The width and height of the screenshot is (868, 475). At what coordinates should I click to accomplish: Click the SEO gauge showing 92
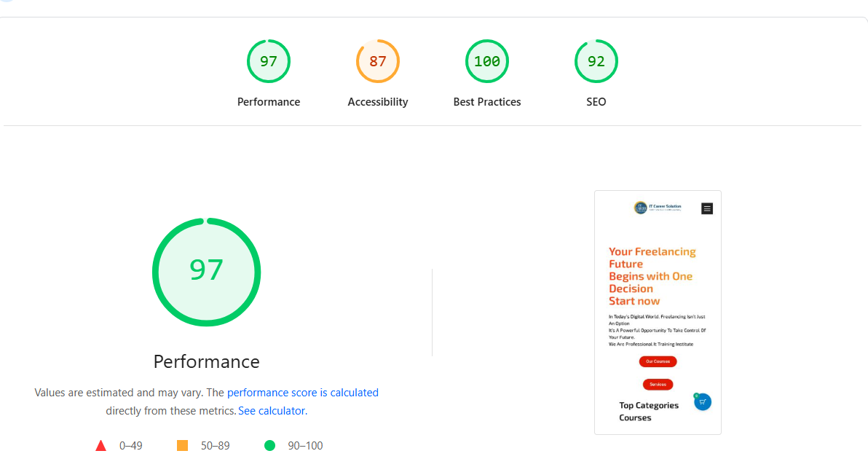[596, 61]
